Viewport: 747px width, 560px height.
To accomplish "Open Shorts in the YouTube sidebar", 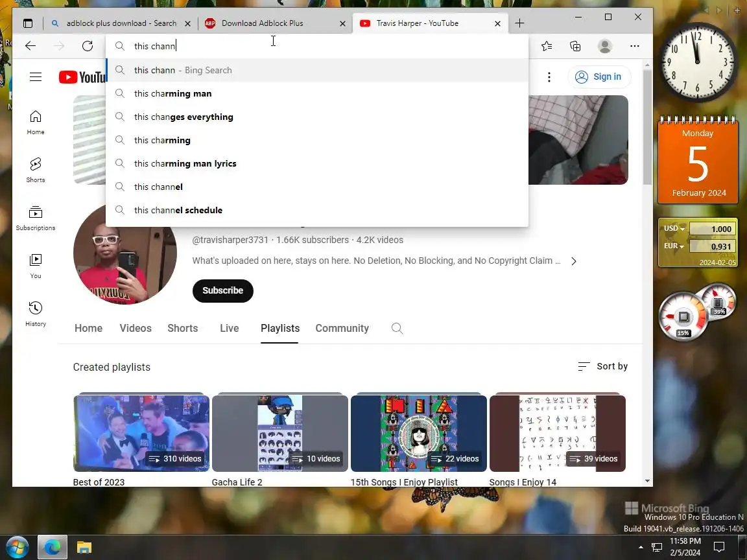I will [x=36, y=170].
